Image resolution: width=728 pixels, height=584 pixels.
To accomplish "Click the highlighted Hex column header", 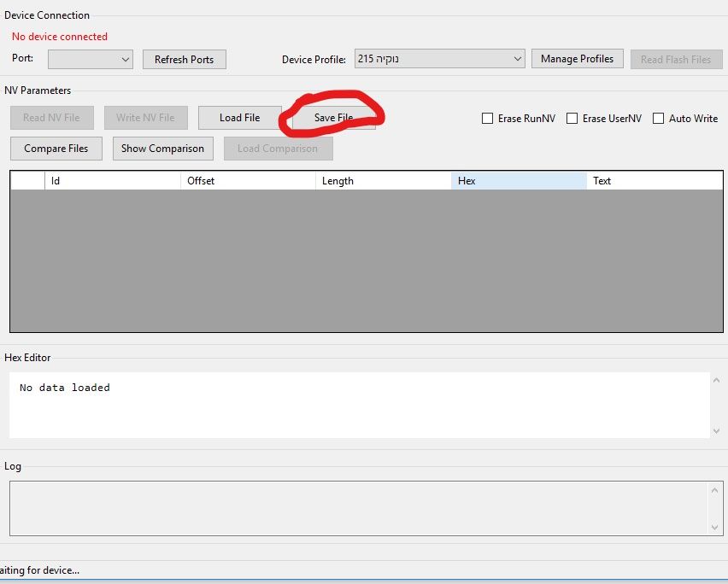I will coord(519,181).
